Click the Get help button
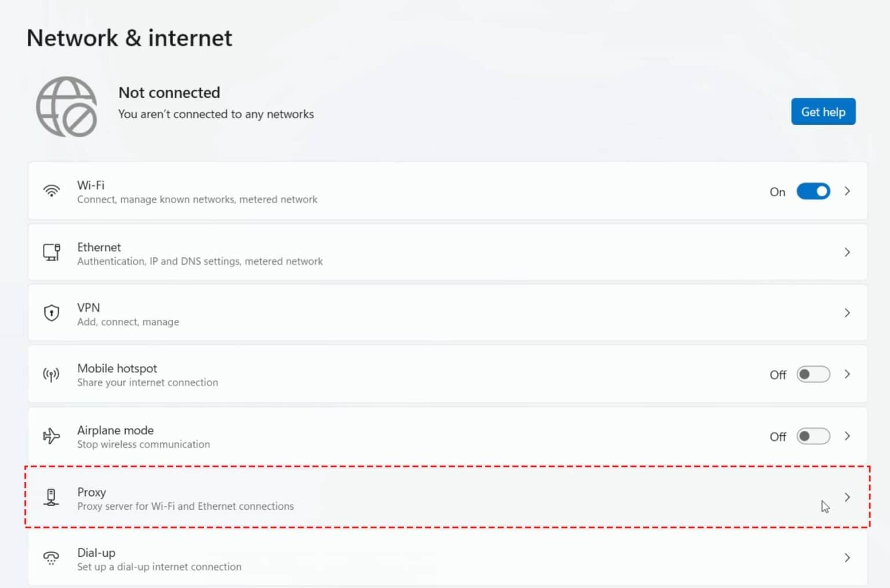 (823, 111)
